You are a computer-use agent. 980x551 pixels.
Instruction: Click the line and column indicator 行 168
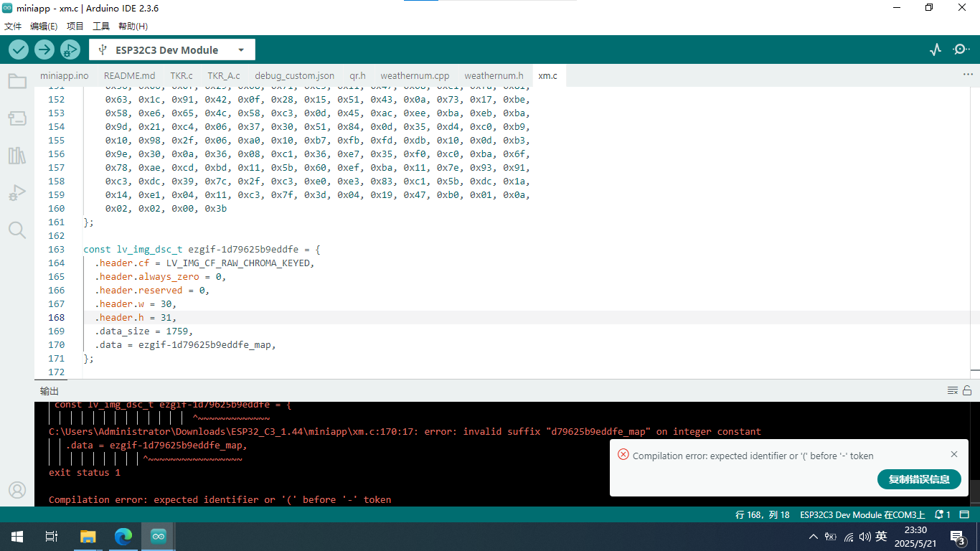(x=763, y=514)
